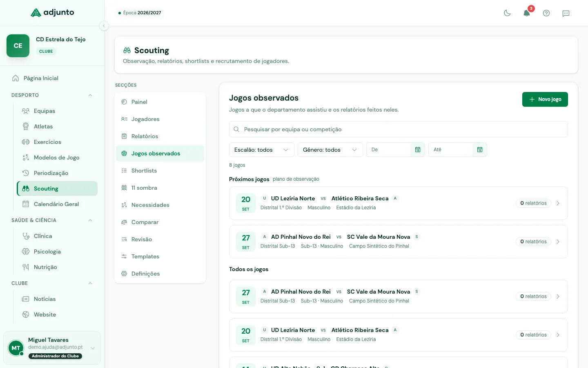Open Templates section

coord(160,256)
